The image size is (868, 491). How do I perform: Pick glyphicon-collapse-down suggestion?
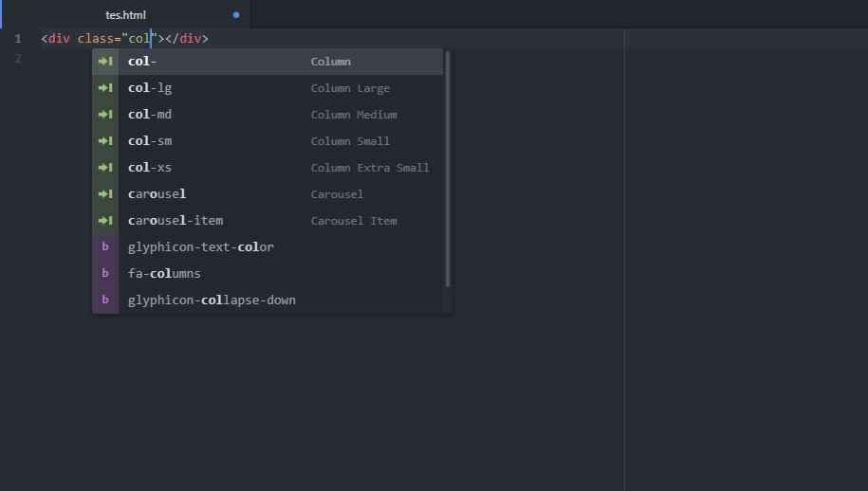point(268,300)
